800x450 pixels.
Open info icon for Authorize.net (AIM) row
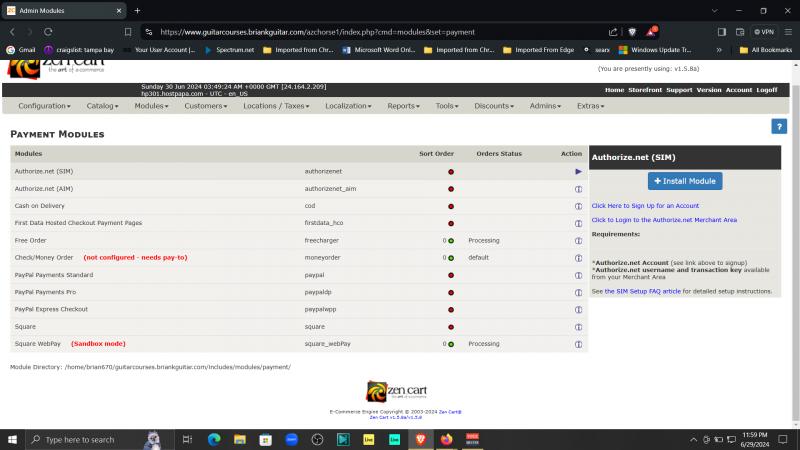tap(578, 189)
